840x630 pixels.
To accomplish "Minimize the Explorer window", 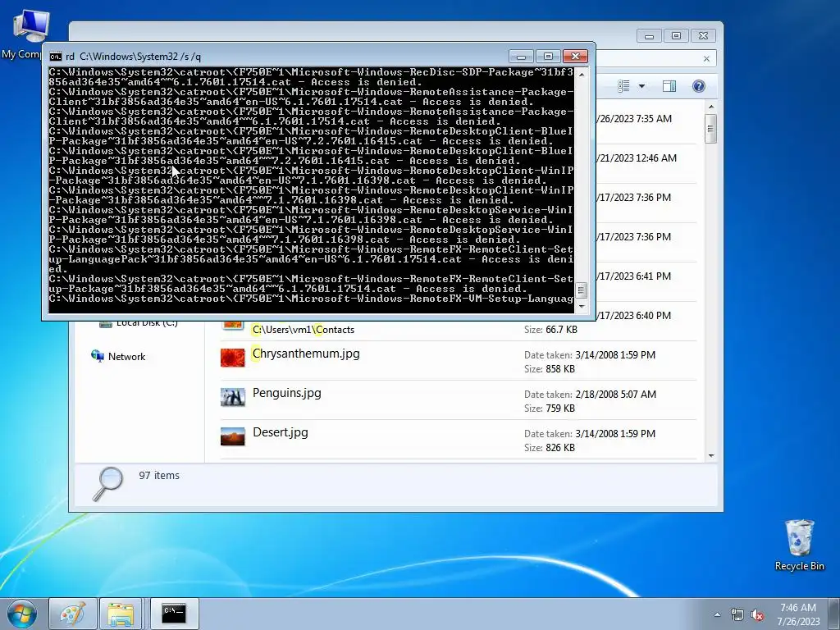I will [650, 36].
